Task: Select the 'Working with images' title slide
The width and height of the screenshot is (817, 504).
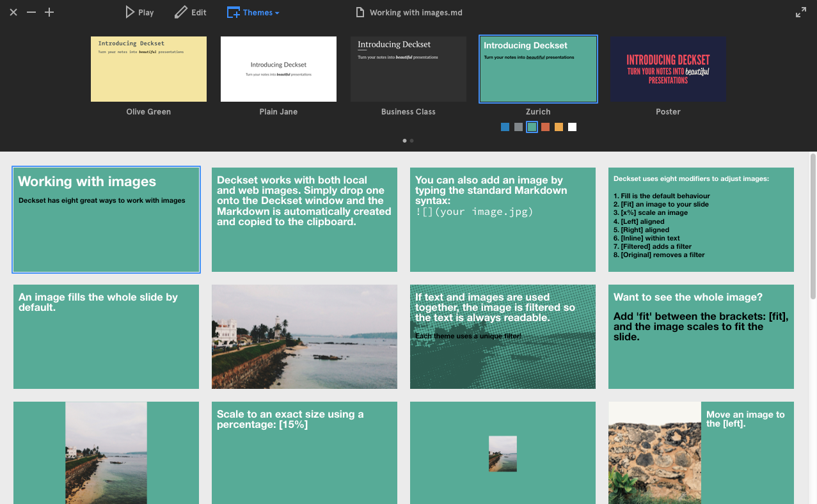Action: point(106,219)
